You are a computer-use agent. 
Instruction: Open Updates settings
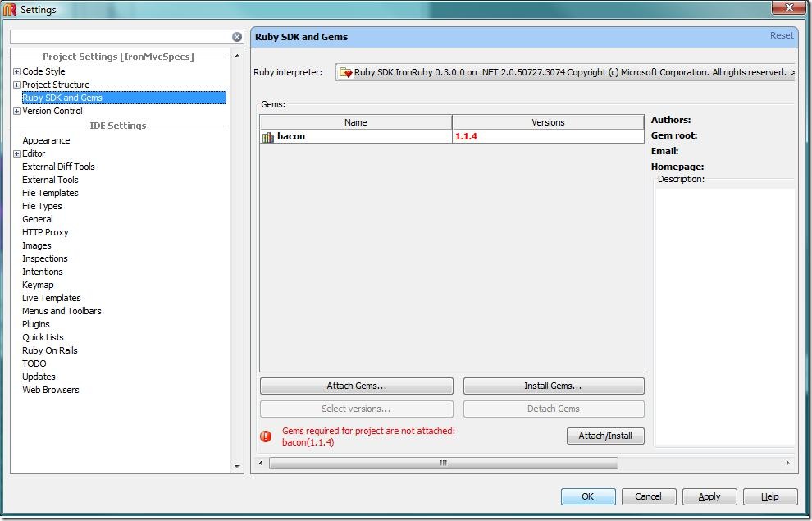(39, 377)
